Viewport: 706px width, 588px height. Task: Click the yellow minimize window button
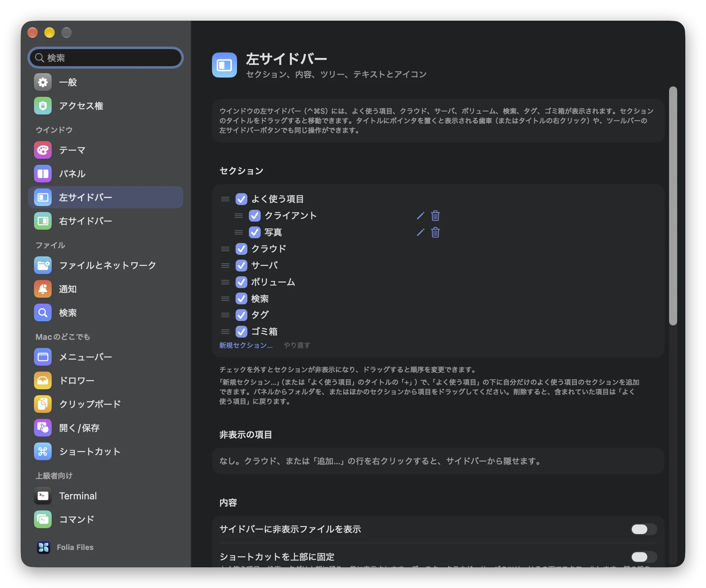click(49, 33)
